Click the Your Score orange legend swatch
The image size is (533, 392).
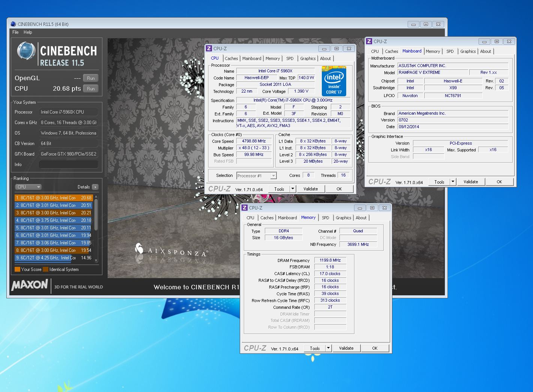pos(17,269)
